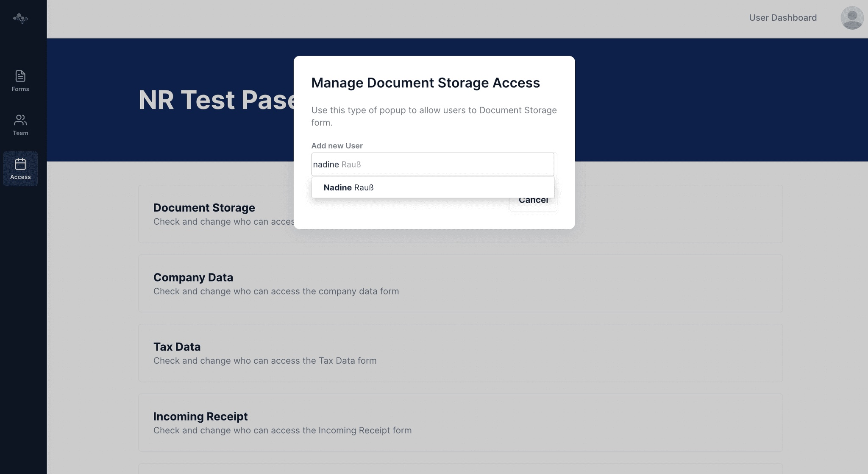Open the Access calendar icon
Image resolution: width=868 pixels, height=474 pixels.
[20, 164]
